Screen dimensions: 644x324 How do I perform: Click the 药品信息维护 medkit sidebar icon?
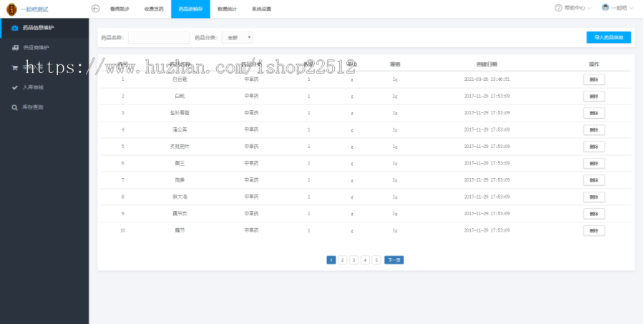pos(15,28)
